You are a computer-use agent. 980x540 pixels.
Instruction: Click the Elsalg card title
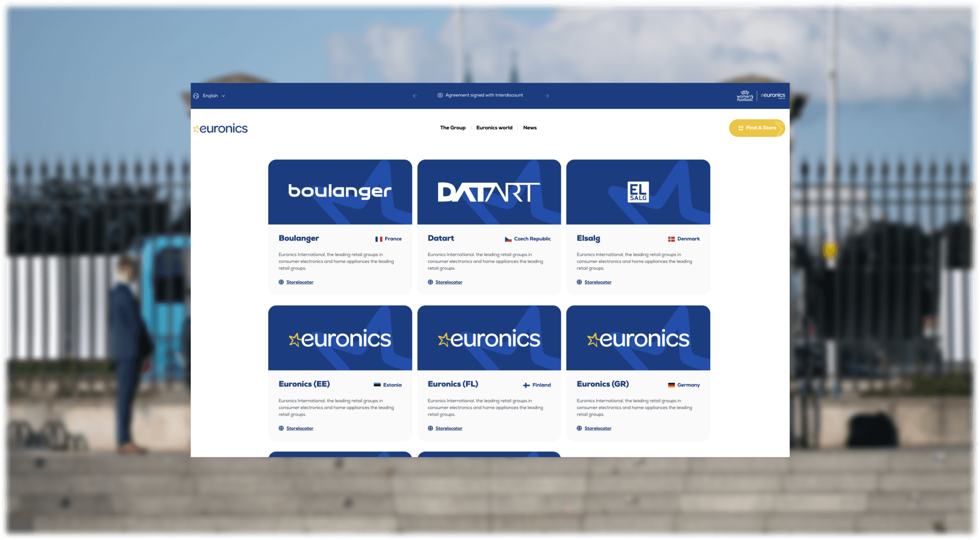588,238
